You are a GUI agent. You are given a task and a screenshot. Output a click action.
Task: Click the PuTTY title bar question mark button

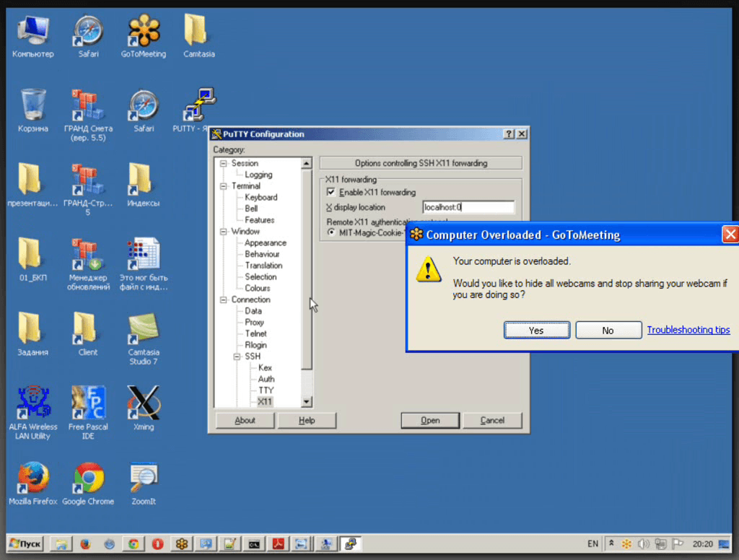(509, 134)
